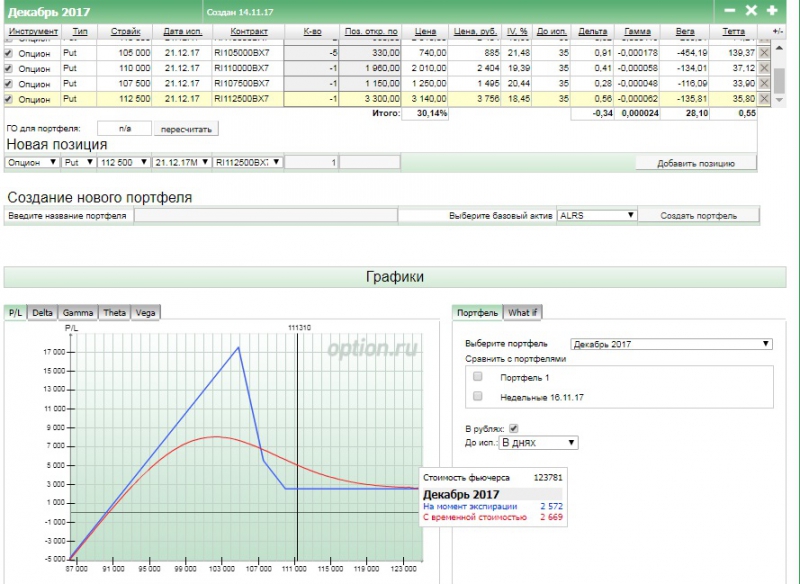Switch to the Gamma chart tab
Screen dimensions: 800x584
78,313
